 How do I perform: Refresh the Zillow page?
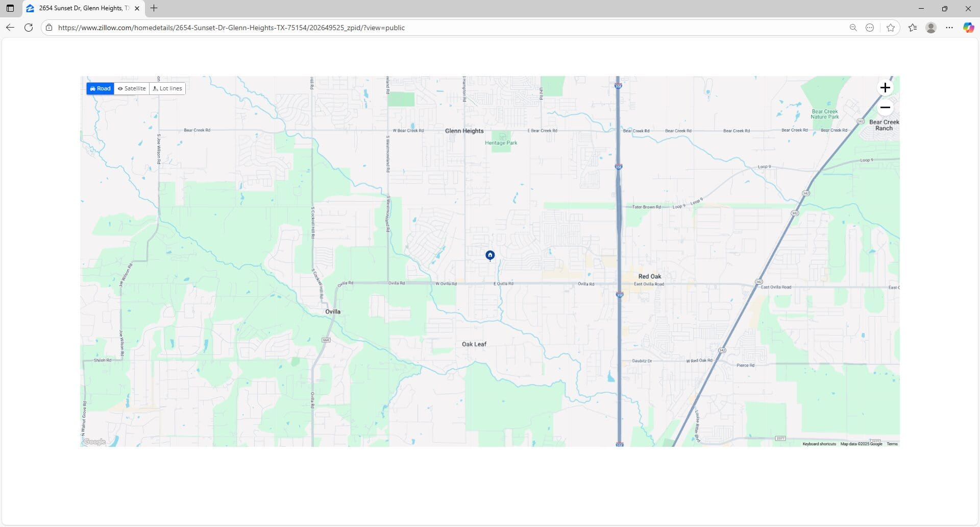tap(29, 28)
